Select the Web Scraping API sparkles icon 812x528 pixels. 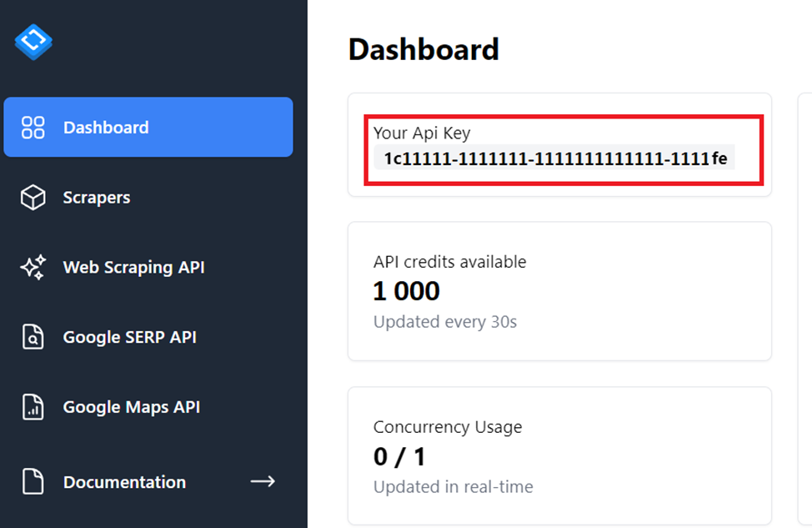32,267
